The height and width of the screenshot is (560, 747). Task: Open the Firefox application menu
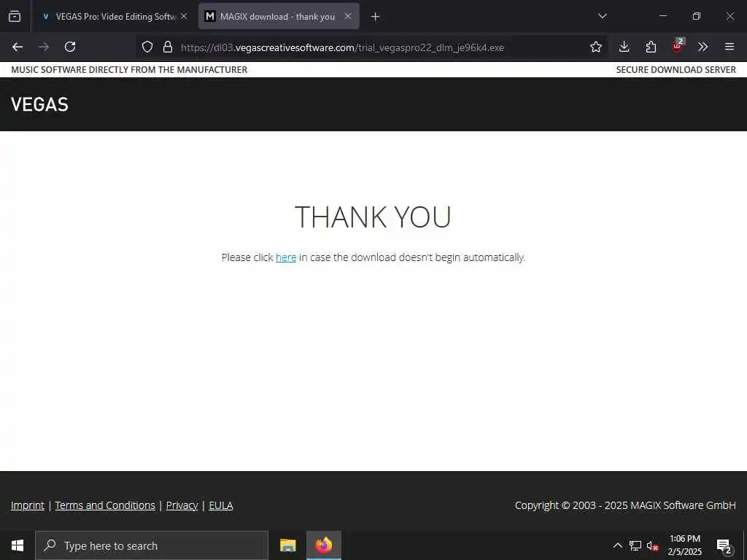[x=729, y=47]
